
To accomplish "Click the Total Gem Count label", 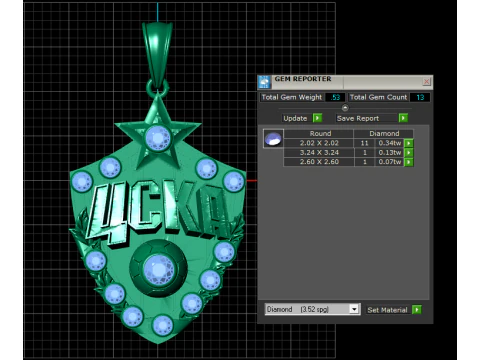I will coord(378,97).
